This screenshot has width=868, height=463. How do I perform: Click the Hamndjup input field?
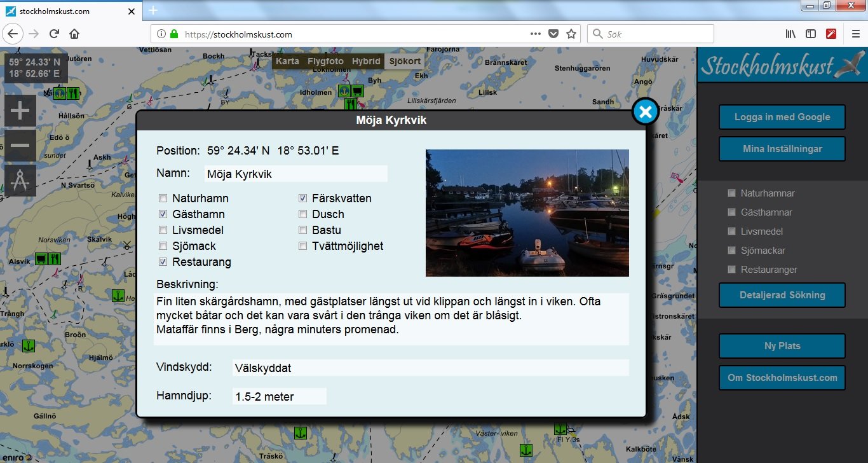tap(279, 397)
